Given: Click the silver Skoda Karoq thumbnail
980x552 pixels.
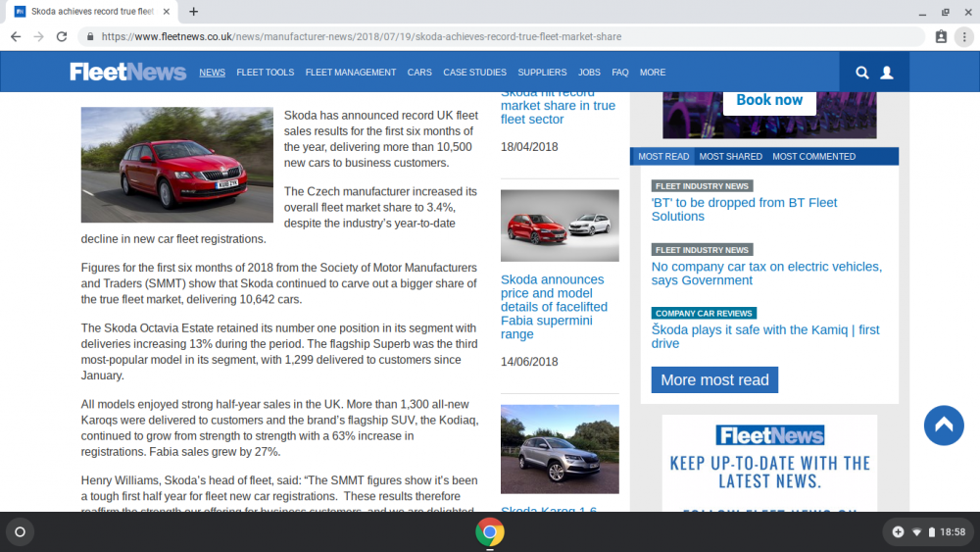Looking at the screenshot, I should point(560,449).
